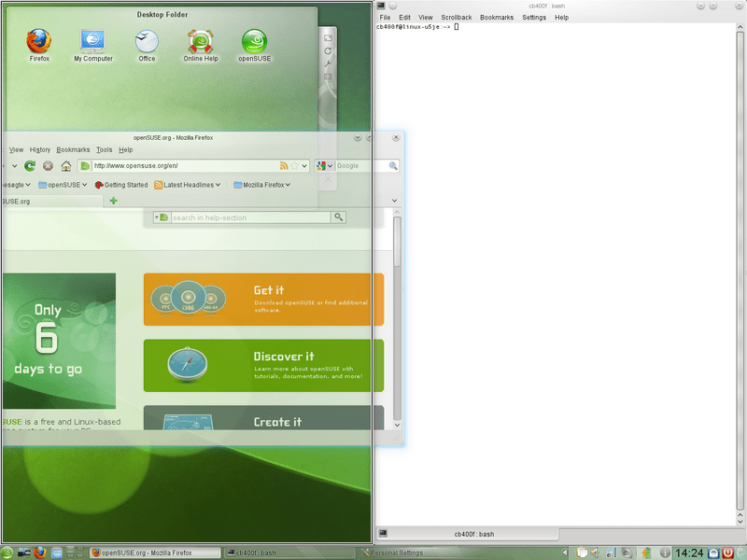The image size is (747, 560).
Task: Reload the current page in Firefox
Action: coord(29,166)
